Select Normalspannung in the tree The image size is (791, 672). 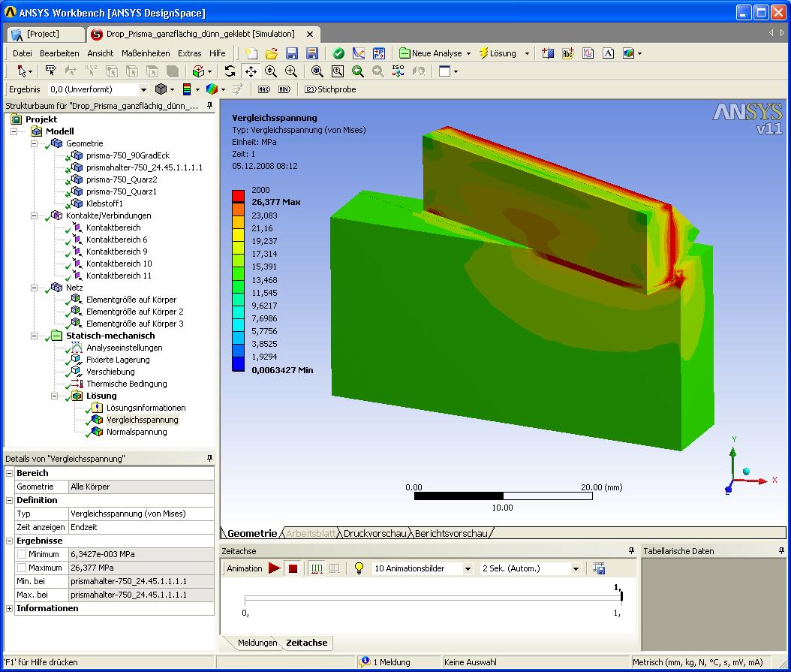[136, 432]
